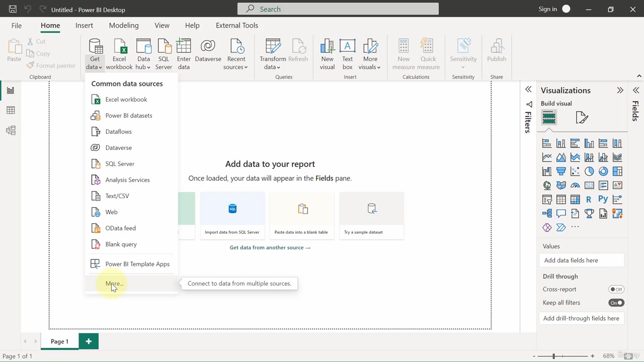Choose Power BI Template Apps
This screenshot has height=362, width=644.
coord(131,264)
